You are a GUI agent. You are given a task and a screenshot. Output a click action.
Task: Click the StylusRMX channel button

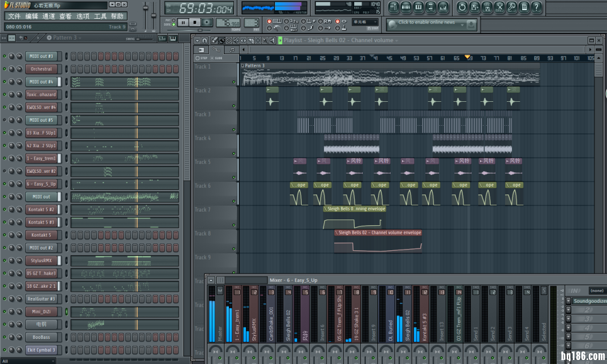pyautogui.click(x=40, y=260)
